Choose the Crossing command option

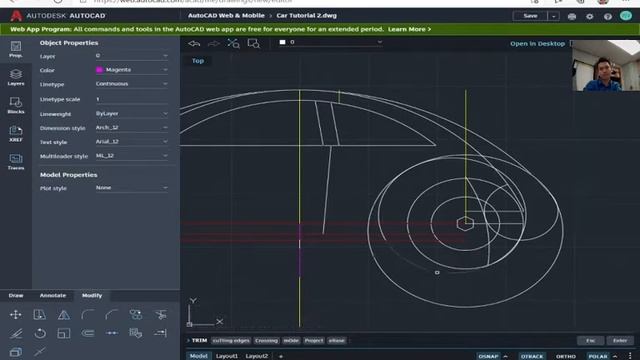266,340
